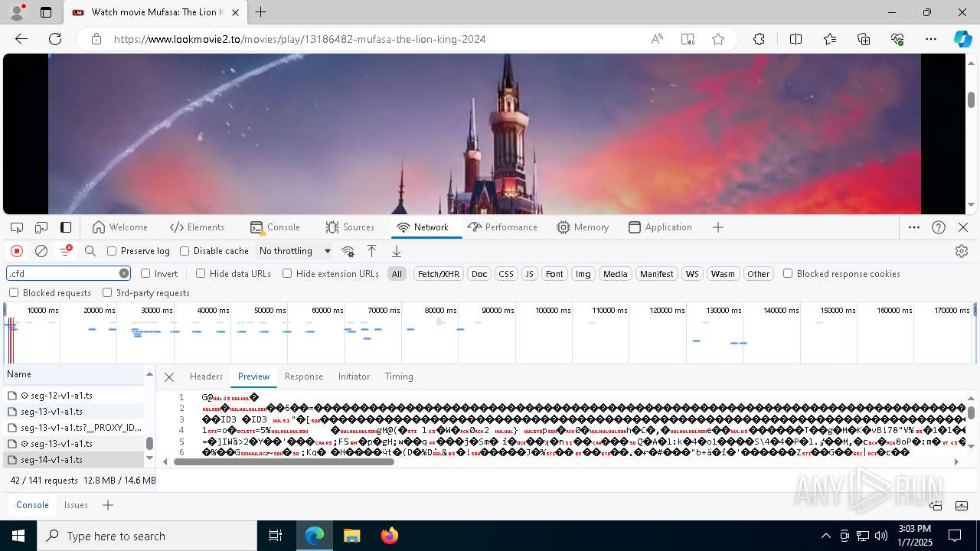Open the Application tab
This screenshot has height=551, width=980.
click(660, 227)
